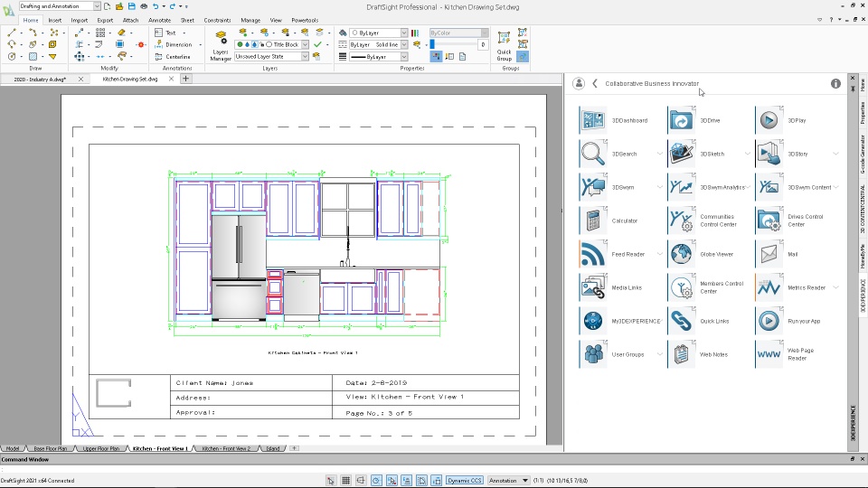This screenshot has height=488, width=868.
Task: Open the Globe Viewer app
Action: click(681, 254)
